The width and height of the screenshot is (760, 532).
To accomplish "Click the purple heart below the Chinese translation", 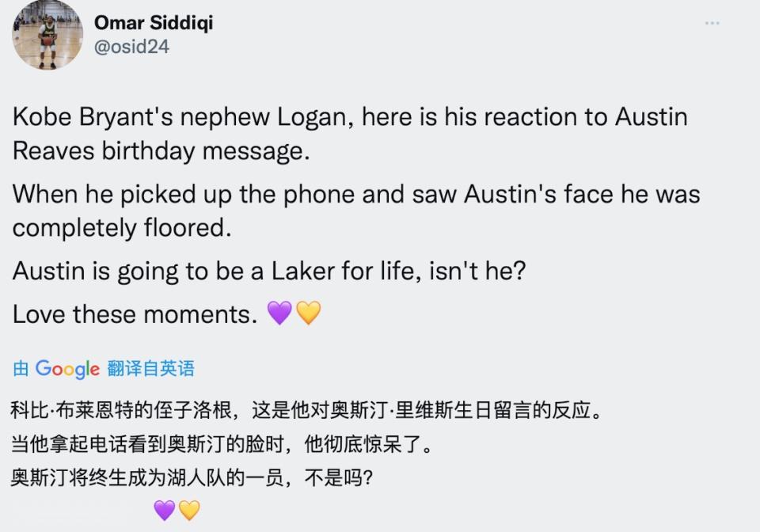I will (x=164, y=510).
